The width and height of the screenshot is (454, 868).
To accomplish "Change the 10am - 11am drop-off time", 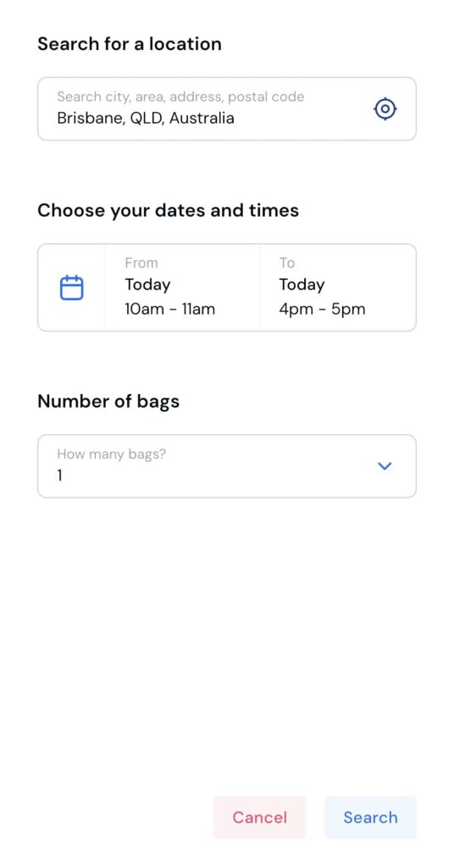I will tap(169, 309).
